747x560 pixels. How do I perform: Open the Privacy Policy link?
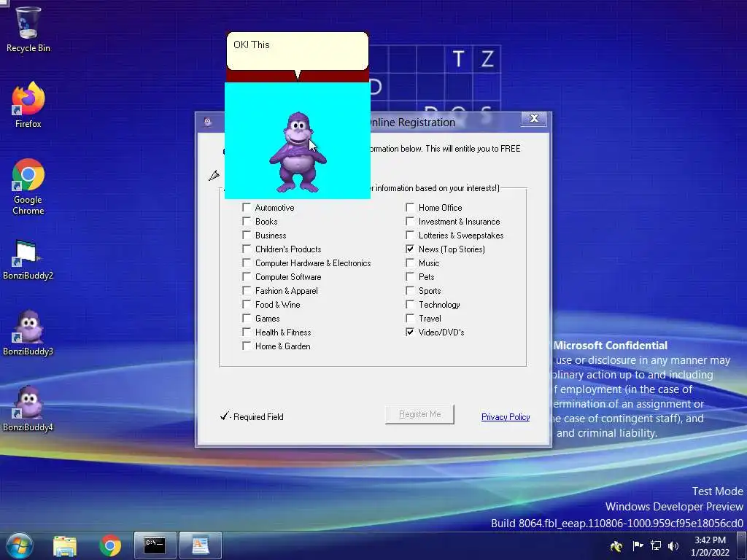(506, 416)
